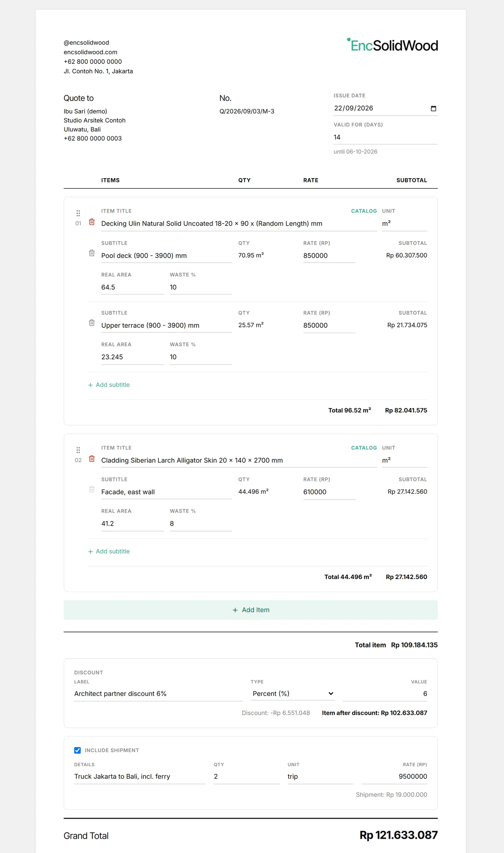Image resolution: width=504 pixels, height=853 pixels.
Task: Click the until 06-10-2026 validity note
Action: [355, 152]
